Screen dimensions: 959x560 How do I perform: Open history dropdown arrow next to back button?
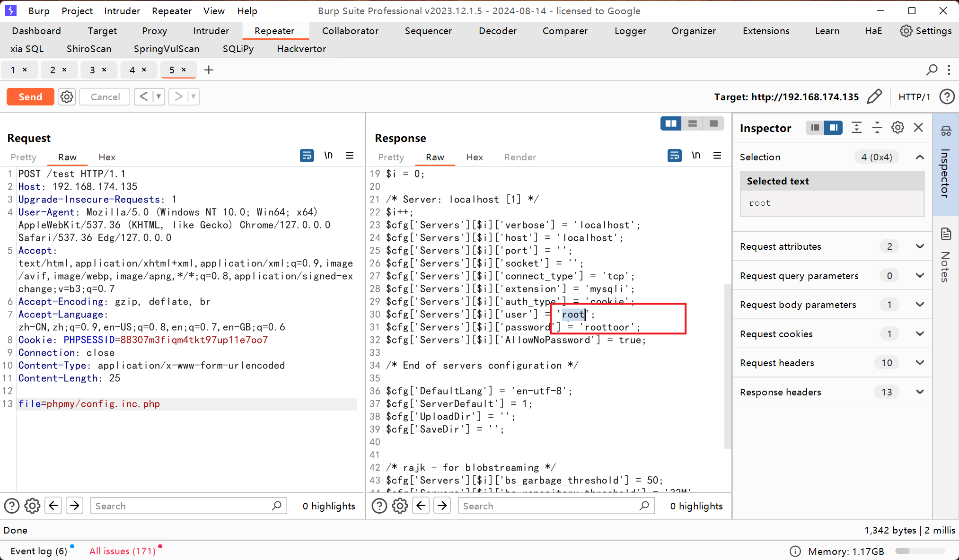click(158, 96)
